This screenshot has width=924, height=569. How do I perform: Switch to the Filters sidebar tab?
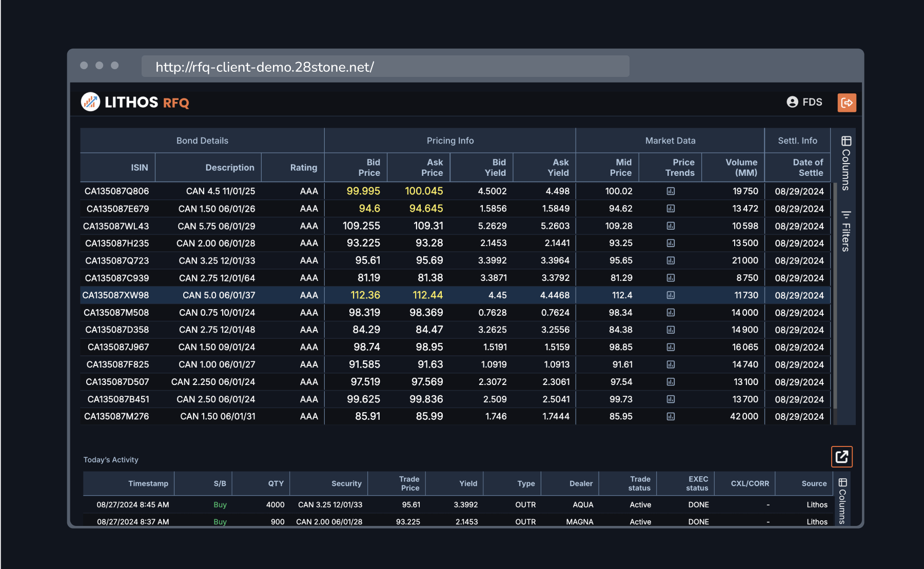[846, 232]
